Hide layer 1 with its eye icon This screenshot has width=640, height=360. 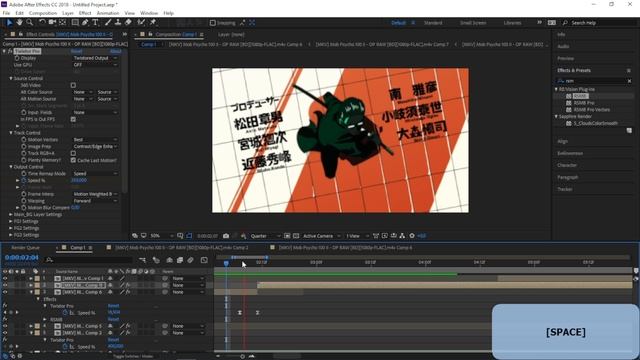pyautogui.click(x=5, y=278)
